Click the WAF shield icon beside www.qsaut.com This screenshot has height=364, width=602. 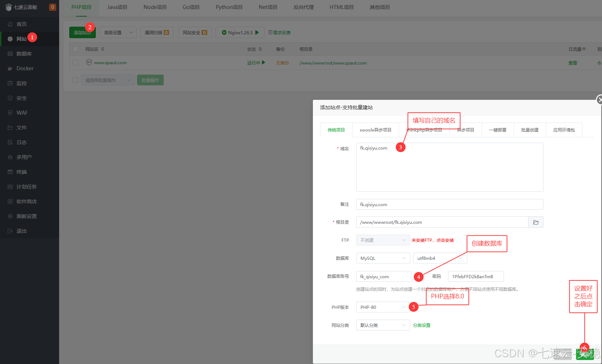click(x=89, y=62)
